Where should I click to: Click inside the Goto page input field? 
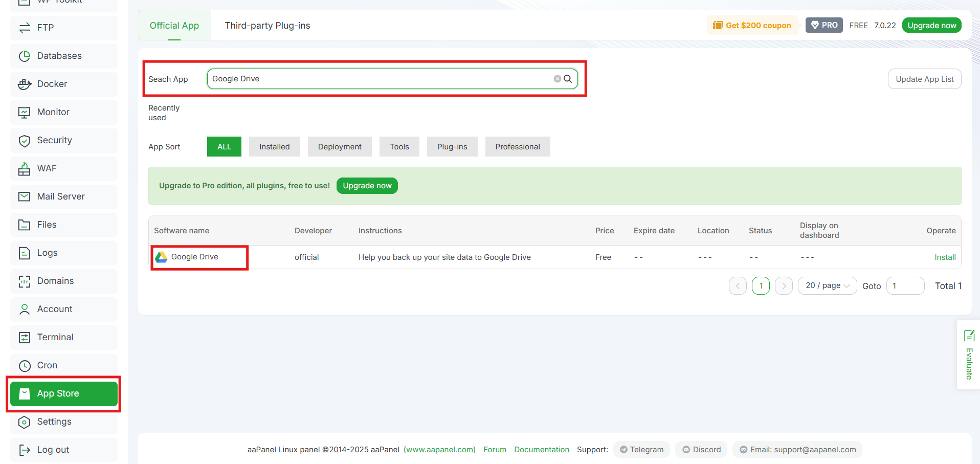(x=905, y=285)
